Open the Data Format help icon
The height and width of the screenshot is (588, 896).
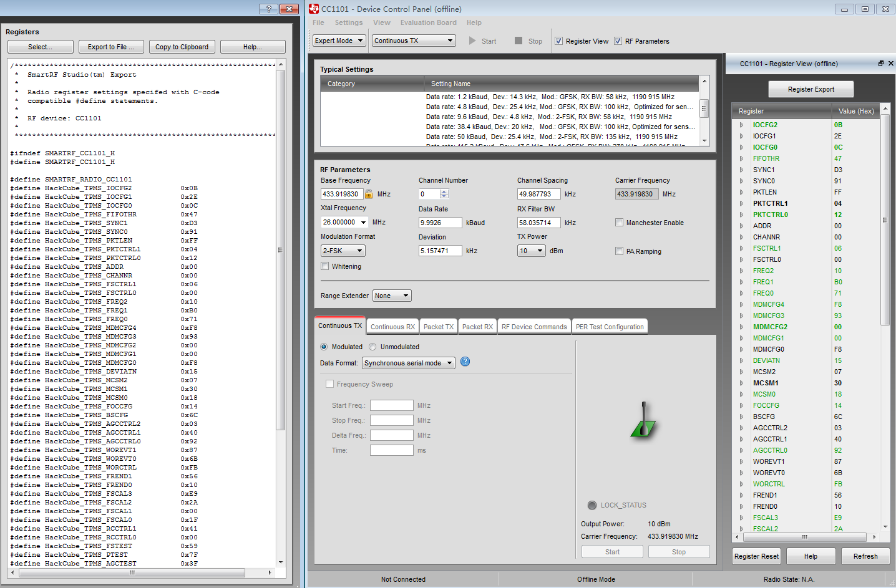(x=465, y=362)
